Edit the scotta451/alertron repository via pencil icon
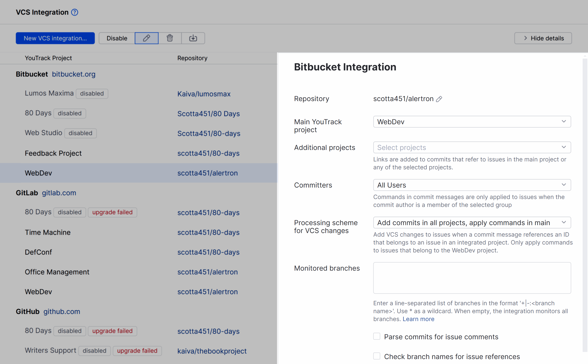 pyautogui.click(x=440, y=99)
